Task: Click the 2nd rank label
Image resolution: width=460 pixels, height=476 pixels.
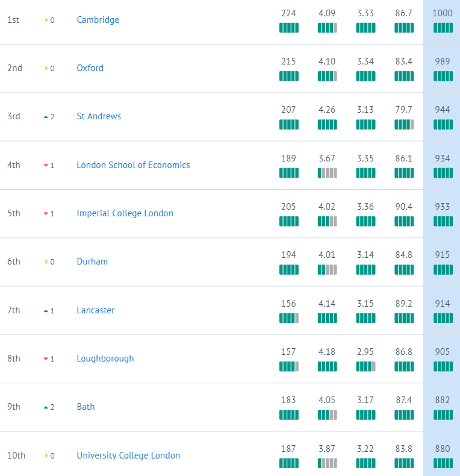Action: [x=14, y=68]
